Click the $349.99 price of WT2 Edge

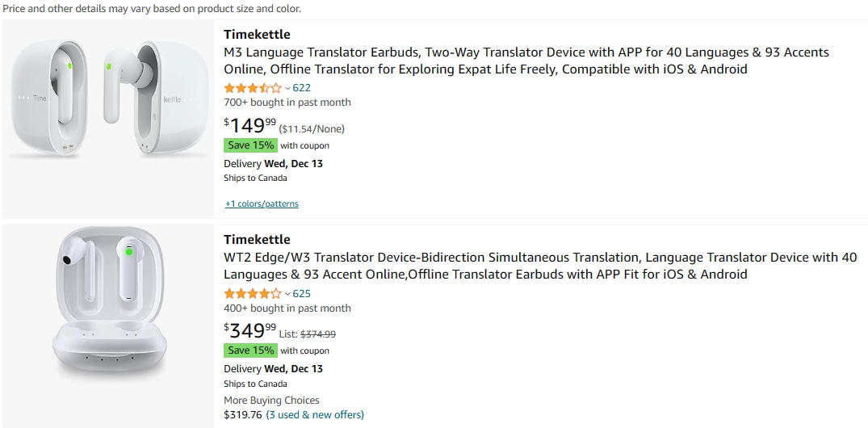click(250, 331)
